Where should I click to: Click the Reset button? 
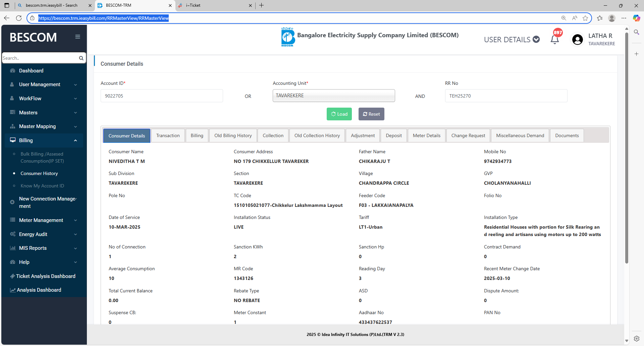(371, 114)
